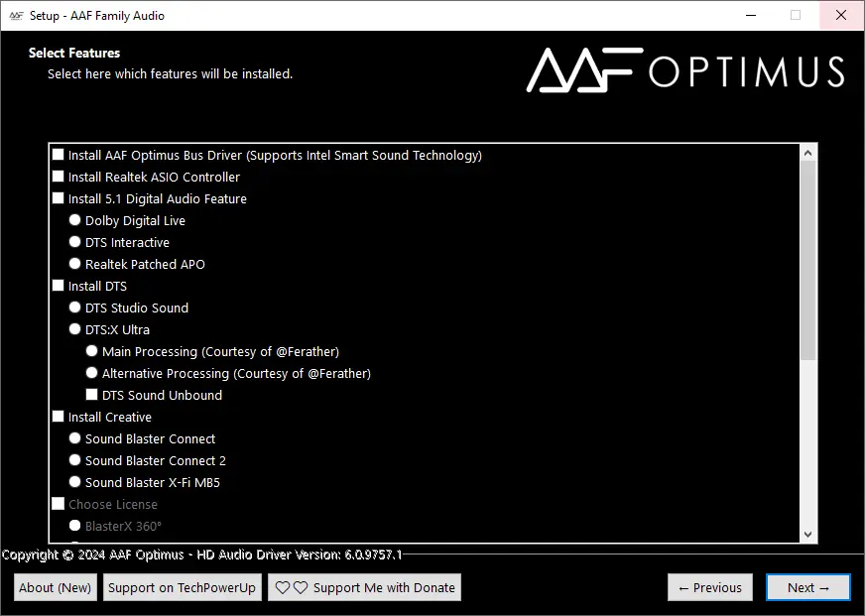The height and width of the screenshot is (616, 865).
Task: Click the heart icons on Donate button
Action: (292, 588)
